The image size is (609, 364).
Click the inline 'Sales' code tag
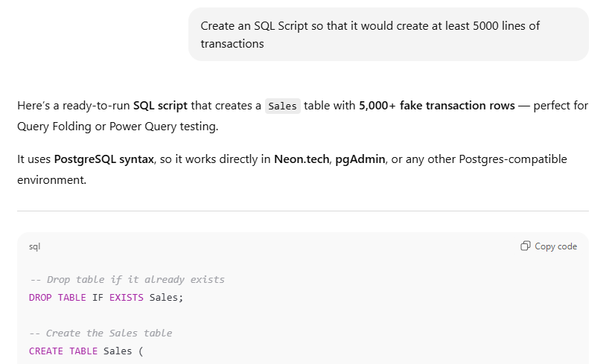pos(283,106)
